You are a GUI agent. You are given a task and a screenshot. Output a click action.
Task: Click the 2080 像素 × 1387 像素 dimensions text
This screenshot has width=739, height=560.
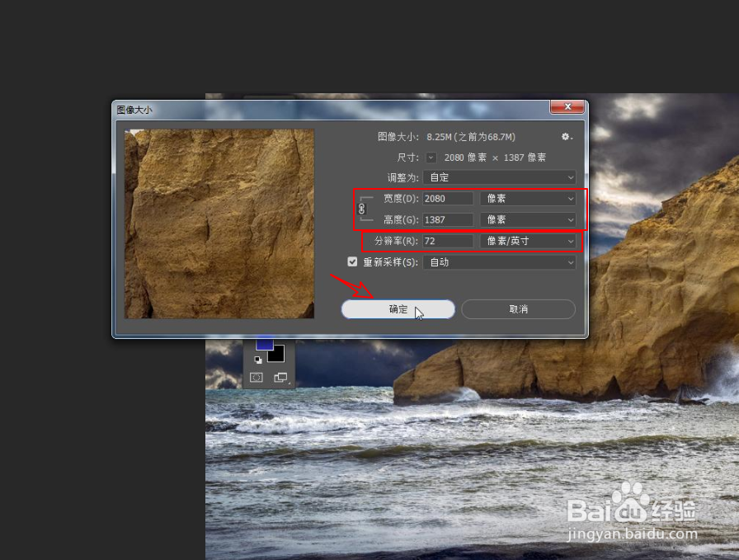[495, 158]
